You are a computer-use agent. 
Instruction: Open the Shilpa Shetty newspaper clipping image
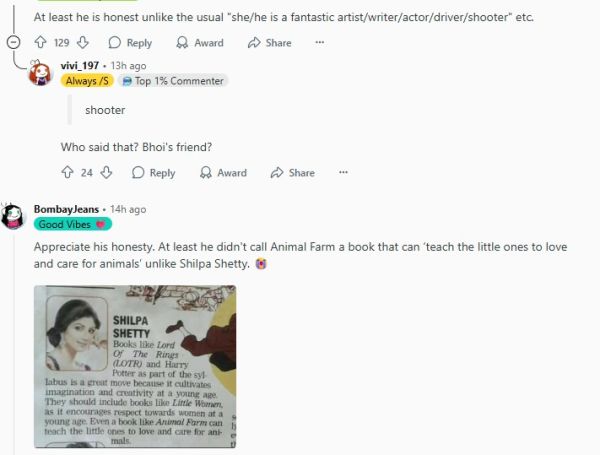click(x=135, y=367)
